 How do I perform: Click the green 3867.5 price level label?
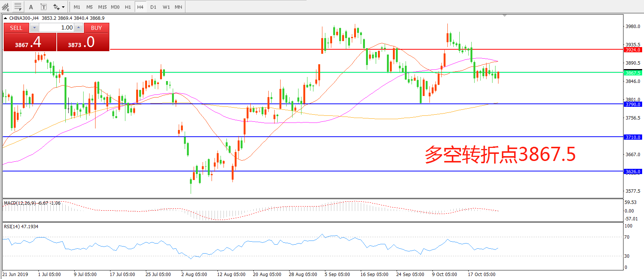click(x=633, y=73)
